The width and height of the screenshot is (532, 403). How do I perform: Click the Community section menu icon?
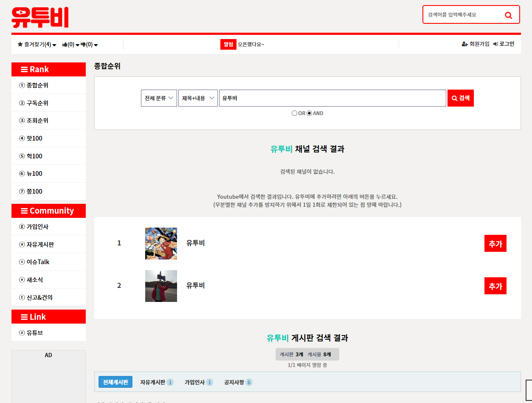pos(24,211)
